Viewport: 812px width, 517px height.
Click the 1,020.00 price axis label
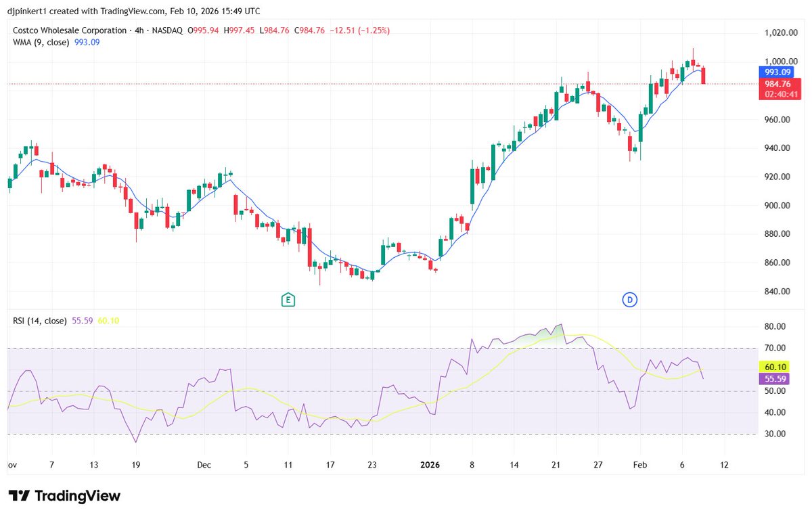point(780,32)
